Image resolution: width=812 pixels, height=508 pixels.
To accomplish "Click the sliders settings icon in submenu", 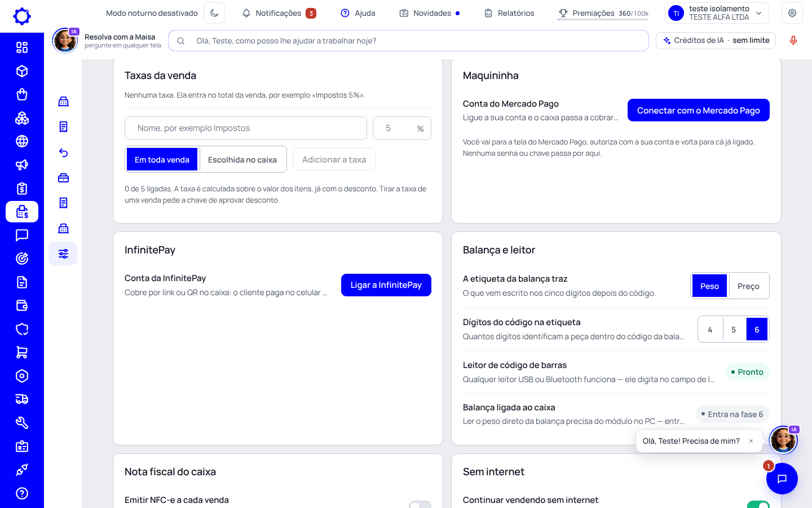I will click(x=63, y=253).
